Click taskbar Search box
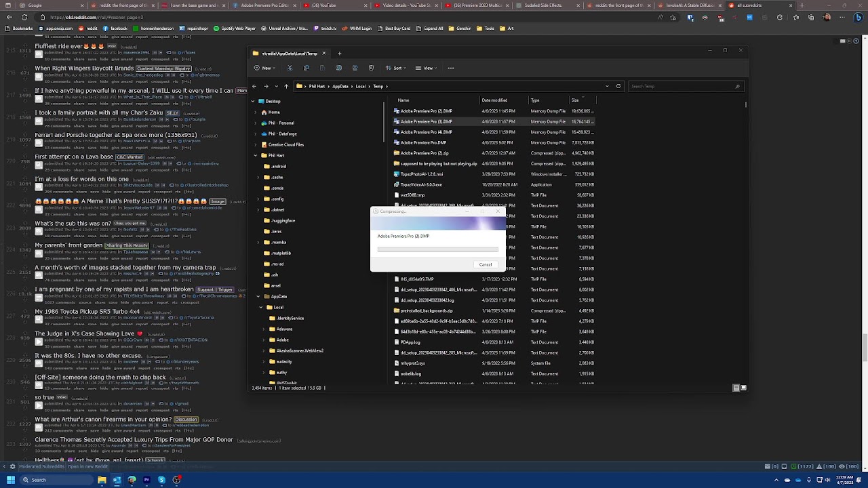 56,480
